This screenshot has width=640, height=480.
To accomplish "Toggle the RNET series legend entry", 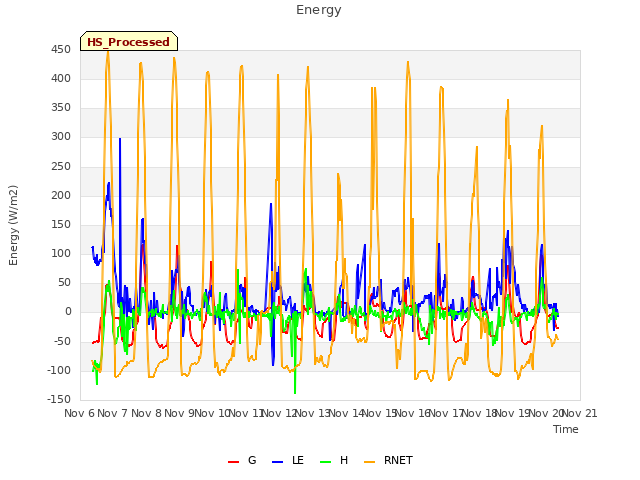I will point(388,460).
